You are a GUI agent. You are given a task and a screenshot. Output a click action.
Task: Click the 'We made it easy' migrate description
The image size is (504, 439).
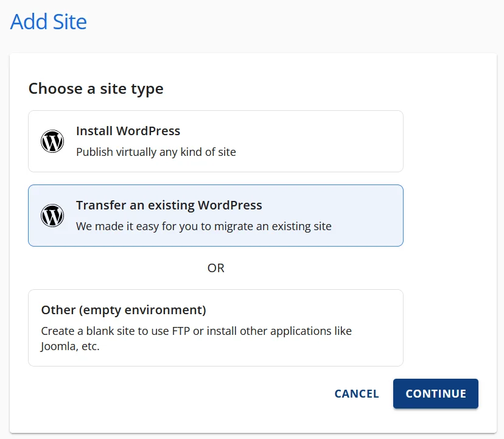(x=203, y=227)
